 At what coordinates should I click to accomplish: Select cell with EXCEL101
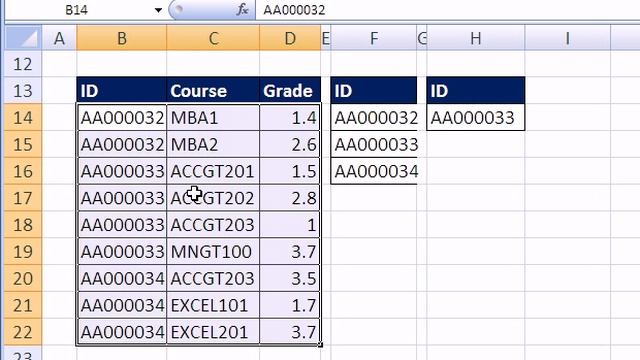coord(213,305)
